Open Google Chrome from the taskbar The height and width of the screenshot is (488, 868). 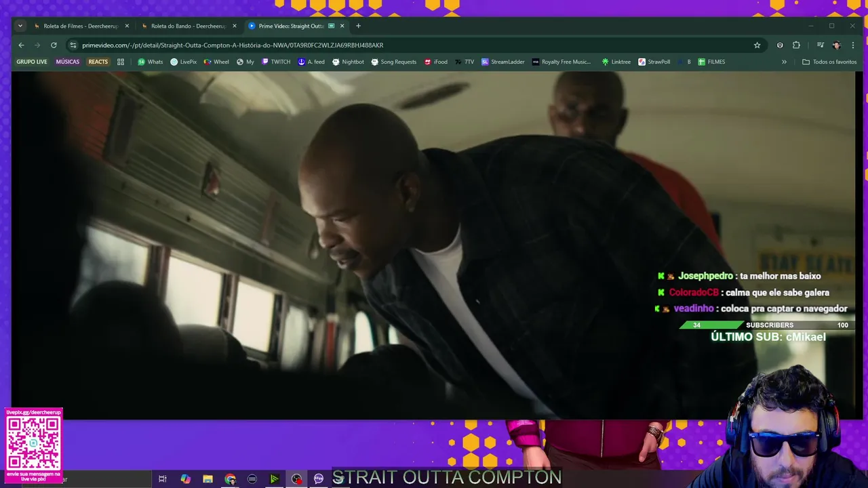230,479
